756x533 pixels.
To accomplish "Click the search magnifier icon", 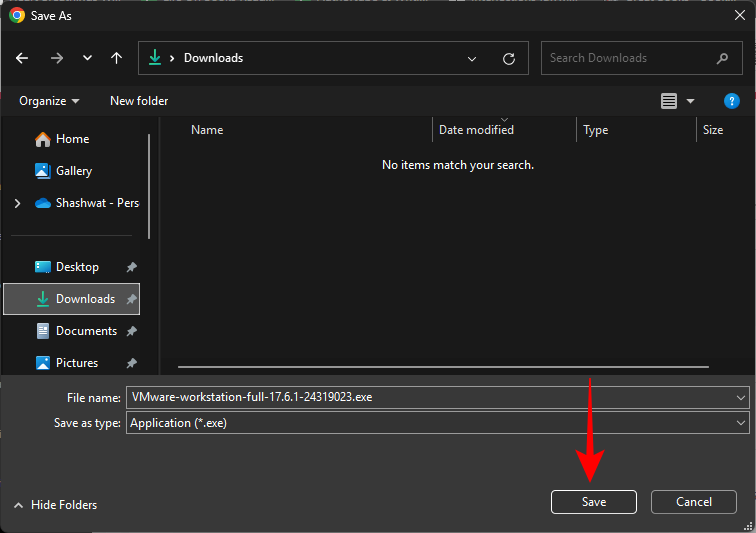I will coord(723,58).
